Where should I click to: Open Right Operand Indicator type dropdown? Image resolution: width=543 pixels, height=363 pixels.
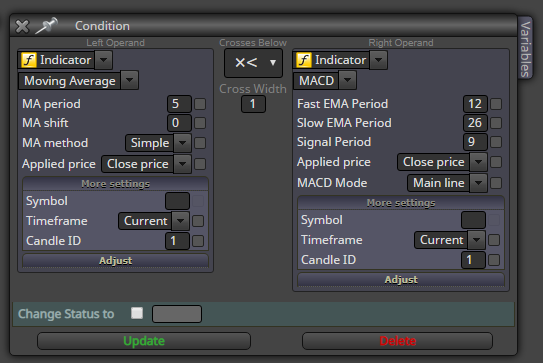tap(379, 60)
